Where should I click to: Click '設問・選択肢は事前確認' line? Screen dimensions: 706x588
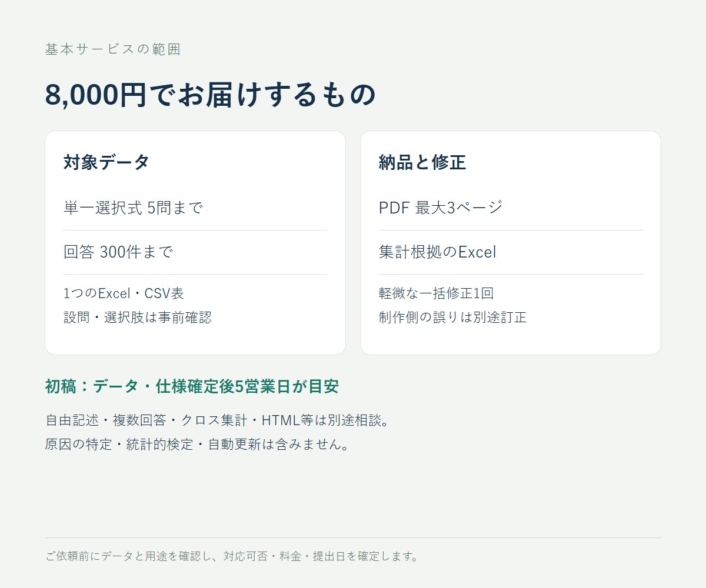(x=138, y=318)
